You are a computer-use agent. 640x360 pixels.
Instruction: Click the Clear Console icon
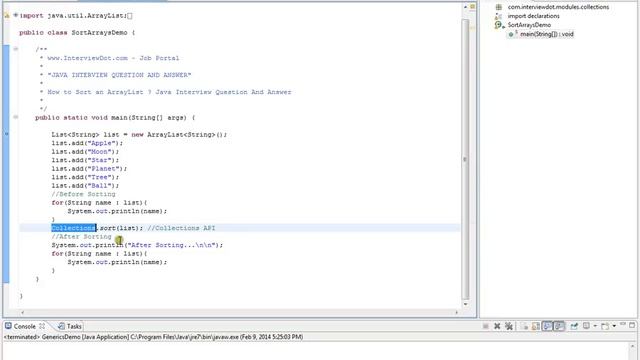pyautogui.click(x=524, y=326)
